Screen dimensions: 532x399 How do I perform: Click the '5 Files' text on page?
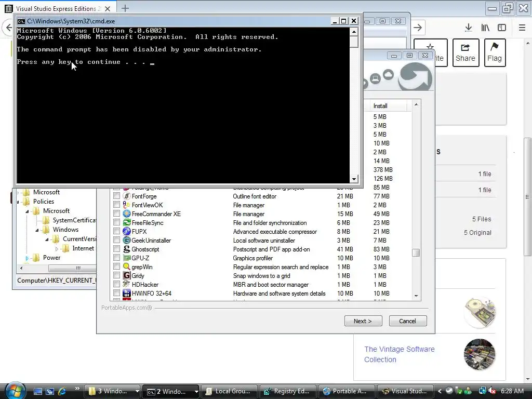tap(482, 219)
